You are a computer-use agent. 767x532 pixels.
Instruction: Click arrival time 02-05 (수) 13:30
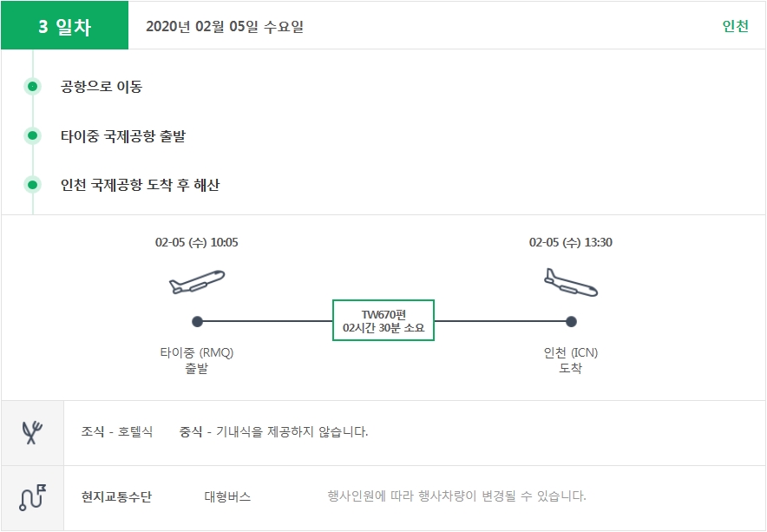pyautogui.click(x=570, y=242)
